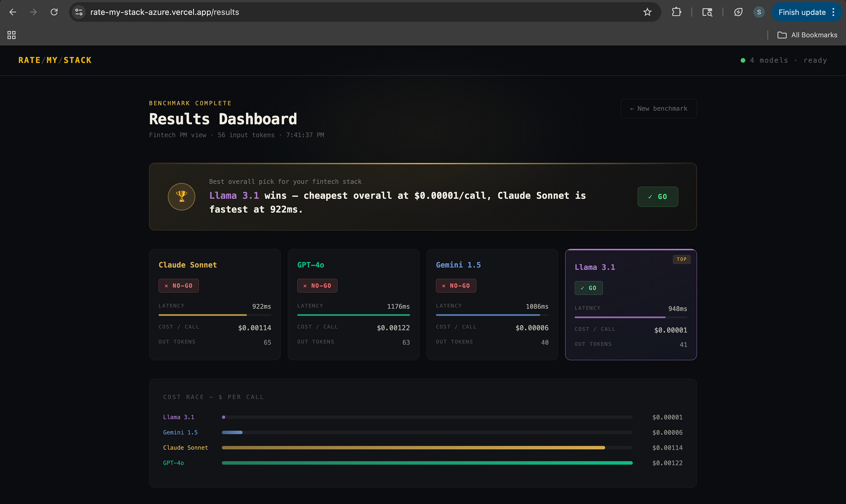
Task: Click the trophy icon in winner banner
Action: (x=181, y=197)
